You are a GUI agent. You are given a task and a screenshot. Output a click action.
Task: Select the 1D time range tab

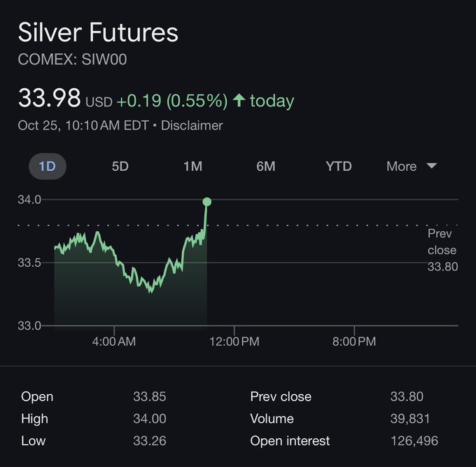point(47,166)
